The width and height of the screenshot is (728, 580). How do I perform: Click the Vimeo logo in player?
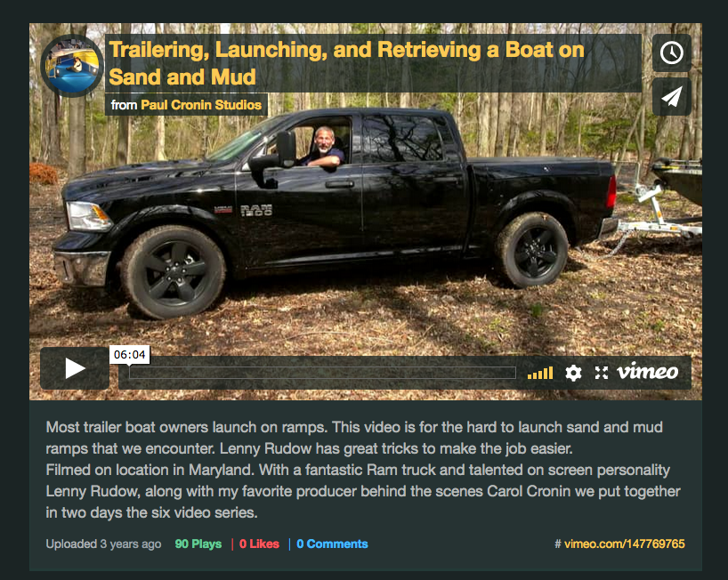[647, 372]
